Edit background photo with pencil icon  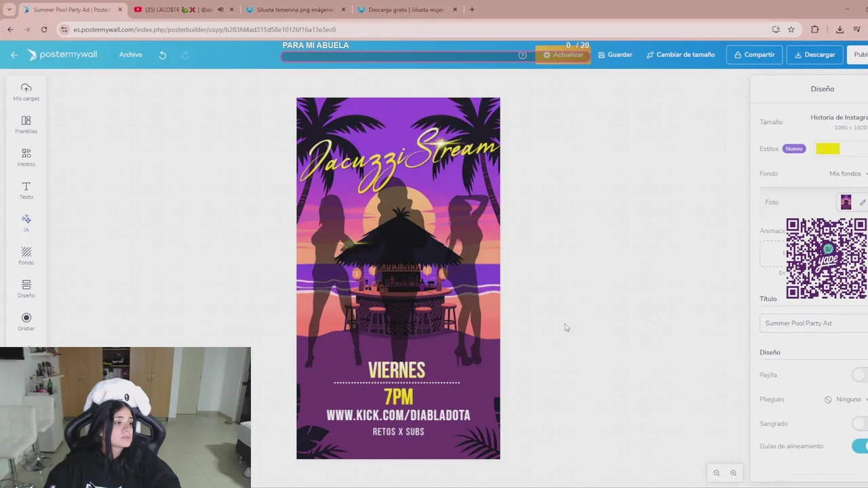pyautogui.click(x=863, y=202)
